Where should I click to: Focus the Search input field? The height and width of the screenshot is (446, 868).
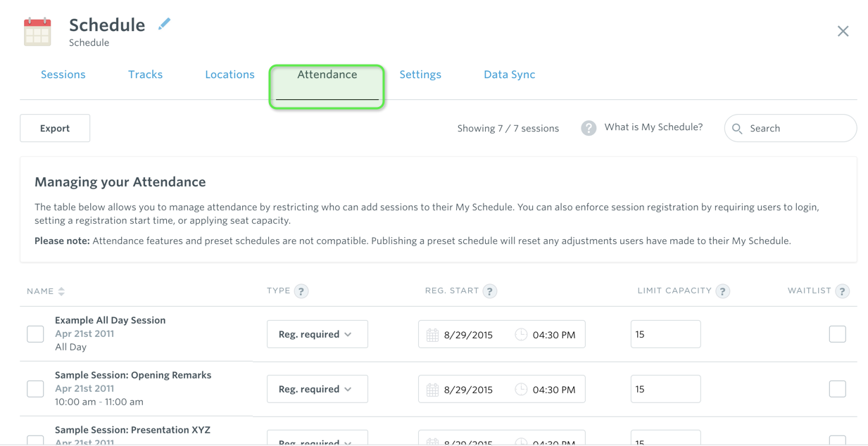(791, 128)
